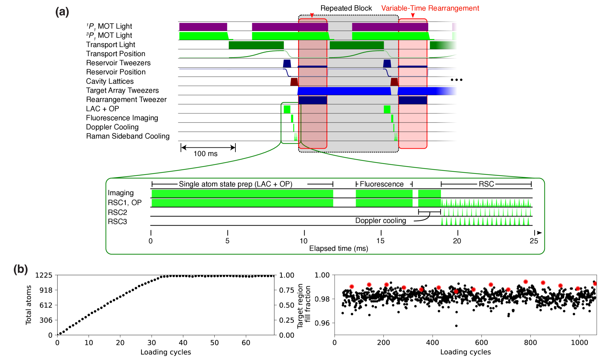Image resolution: width=605 pixels, height=364 pixels.
Task: Click the first Rearrangement Tweezer navy bar
Action: pos(313,100)
